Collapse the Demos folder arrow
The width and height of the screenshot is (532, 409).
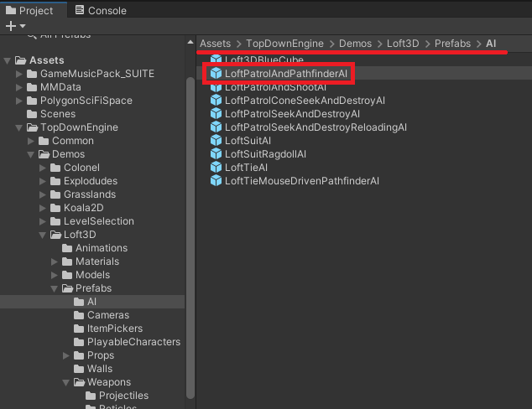tap(31, 154)
